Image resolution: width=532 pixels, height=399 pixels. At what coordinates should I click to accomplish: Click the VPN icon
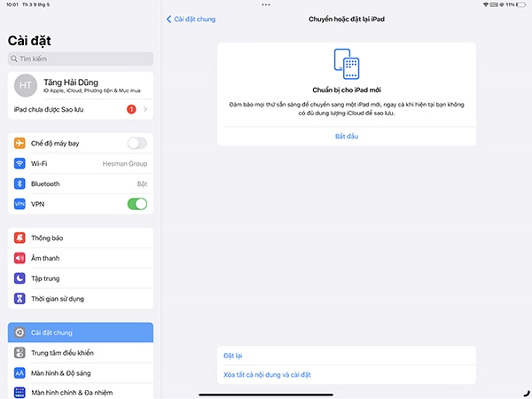click(x=20, y=204)
